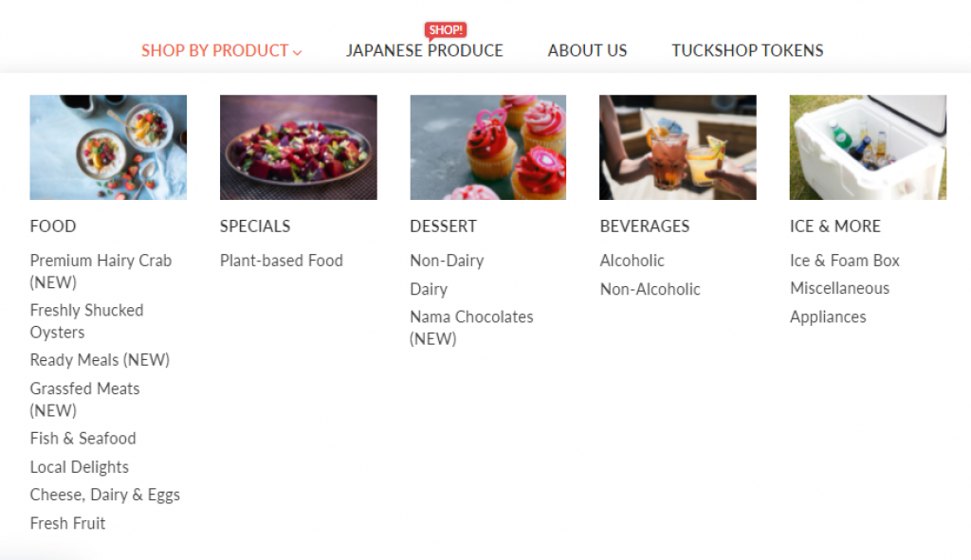Select the Non-Alcoholic beverages link

click(x=650, y=289)
